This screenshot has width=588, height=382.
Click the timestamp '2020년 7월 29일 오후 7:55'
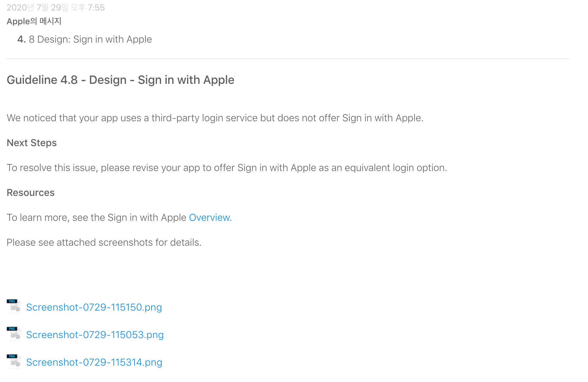[56, 8]
